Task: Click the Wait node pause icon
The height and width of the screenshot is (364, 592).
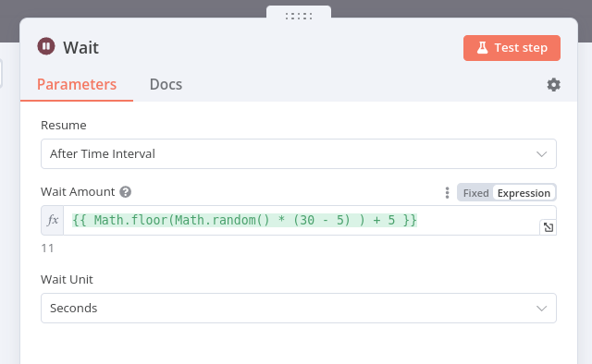Action: tap(46, 46)
